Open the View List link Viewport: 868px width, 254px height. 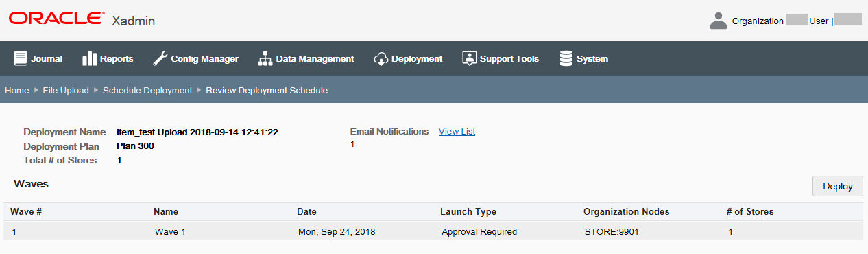457,131
